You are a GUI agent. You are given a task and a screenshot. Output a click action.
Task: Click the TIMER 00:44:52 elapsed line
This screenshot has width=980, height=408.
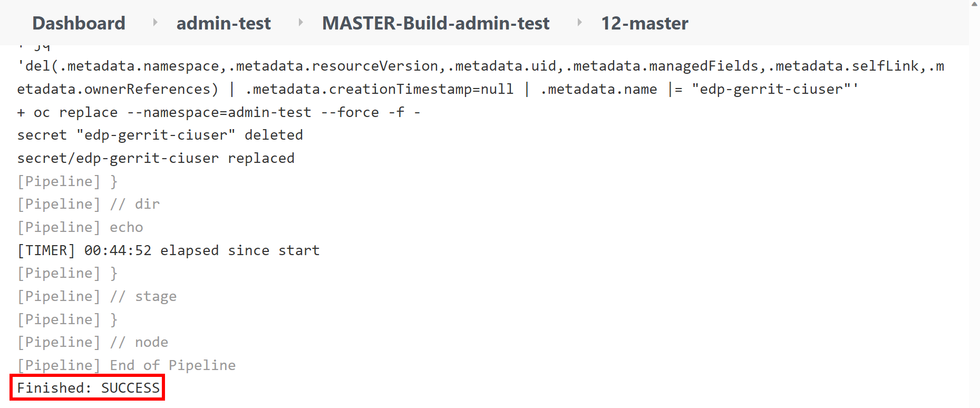pos(168,250)
